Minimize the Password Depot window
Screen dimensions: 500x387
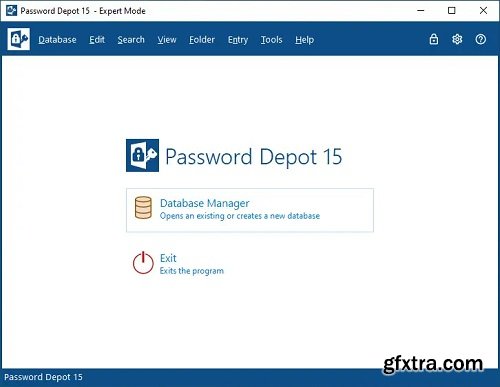[x=421, y=11]
